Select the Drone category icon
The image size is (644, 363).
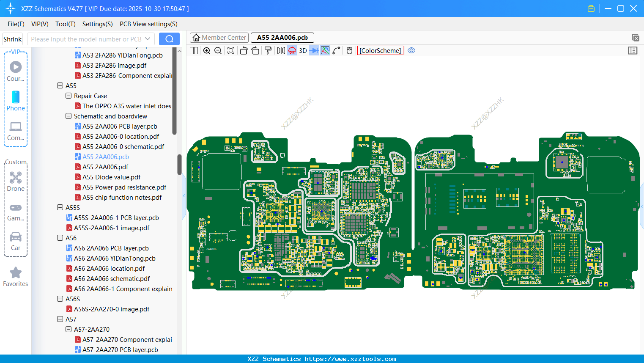pyautogui.click(x=16, y=181)
